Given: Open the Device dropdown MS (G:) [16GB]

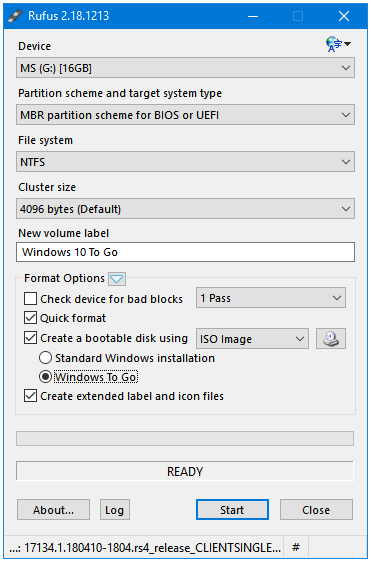Looking at the screenshot, I should [x=185, y=68].
